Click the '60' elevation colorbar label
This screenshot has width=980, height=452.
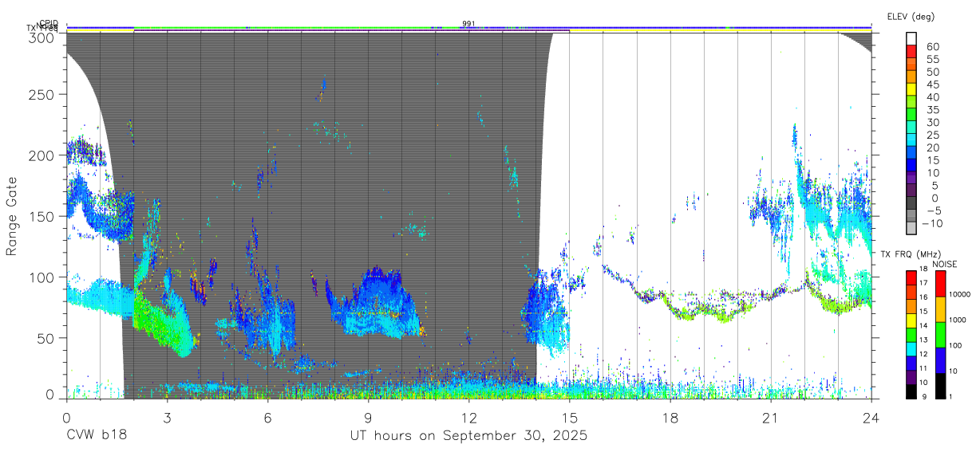click(933, 47)
